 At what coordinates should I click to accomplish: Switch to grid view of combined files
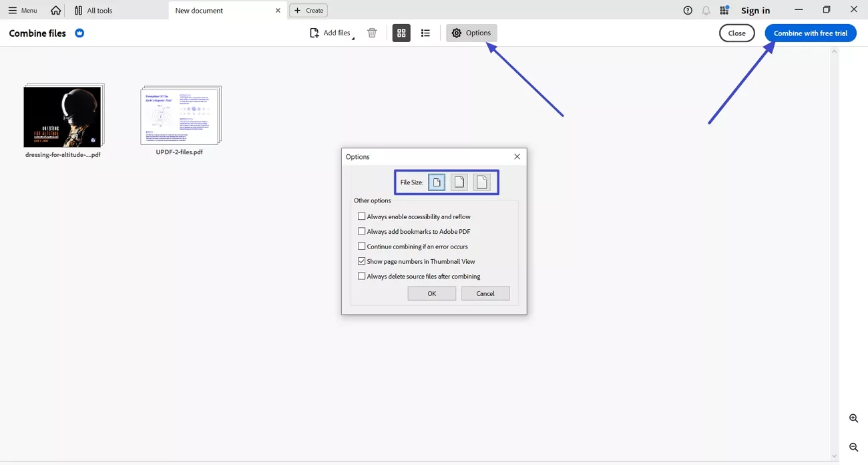tap(401, 32)
